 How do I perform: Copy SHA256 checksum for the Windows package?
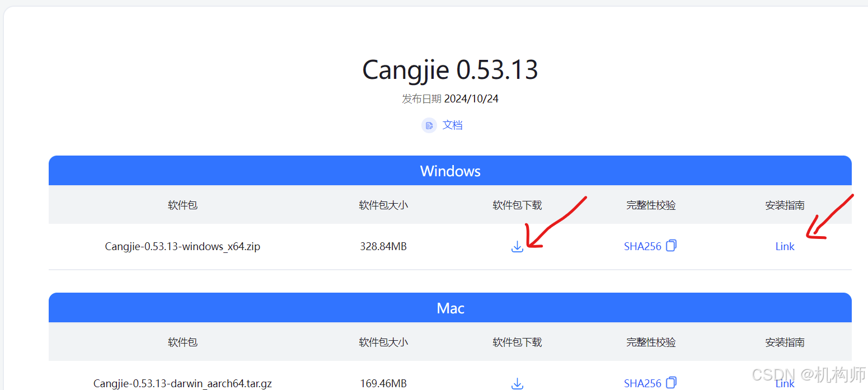point(672,246)
